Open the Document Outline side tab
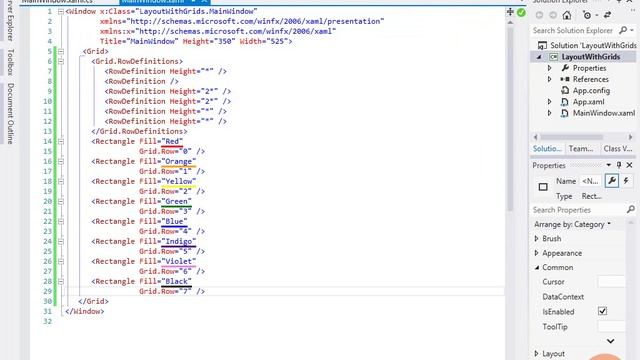The height and width of the screenshot is (360, 640). click(x=11, y=113)
